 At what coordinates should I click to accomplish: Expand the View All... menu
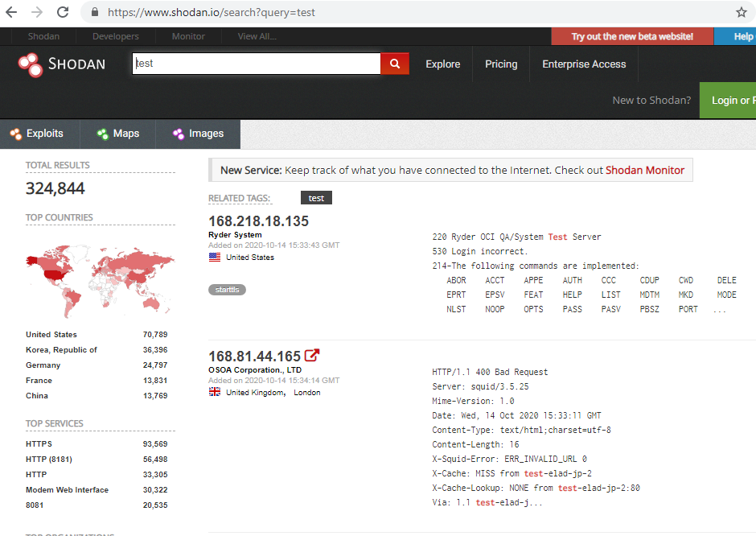point(257,36)
